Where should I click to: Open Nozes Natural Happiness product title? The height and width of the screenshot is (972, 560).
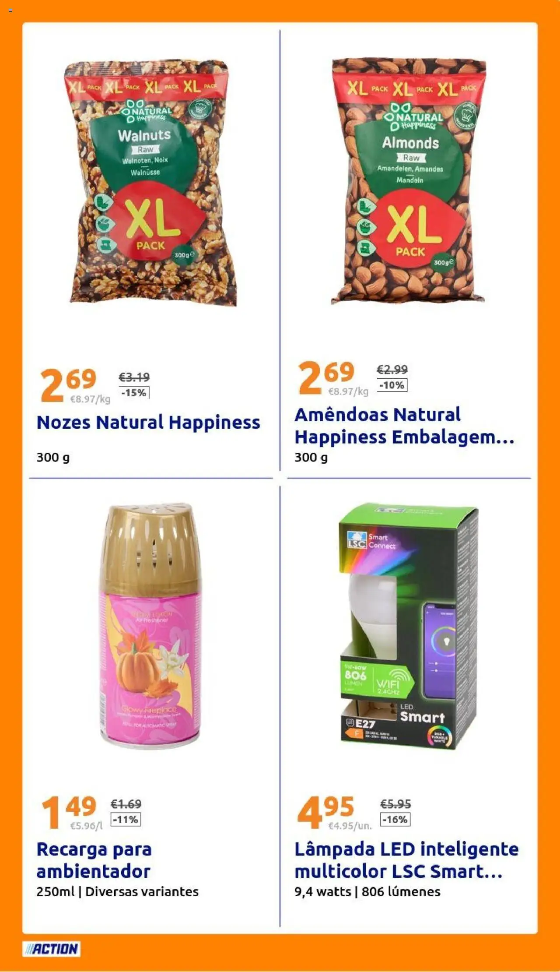pos(148,423)
